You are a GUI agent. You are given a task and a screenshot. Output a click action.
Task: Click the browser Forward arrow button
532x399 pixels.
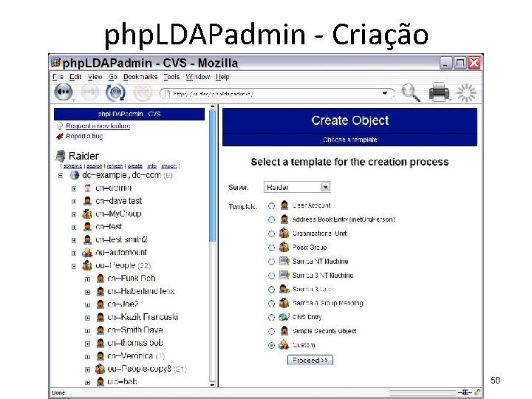pyautogui.click(x=89, y=92)
